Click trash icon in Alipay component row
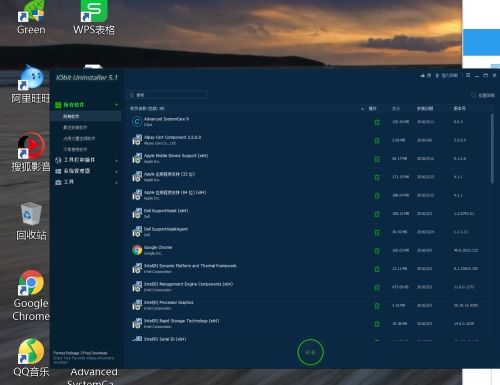Screen dimensions: 500x385 coord(377,141)
